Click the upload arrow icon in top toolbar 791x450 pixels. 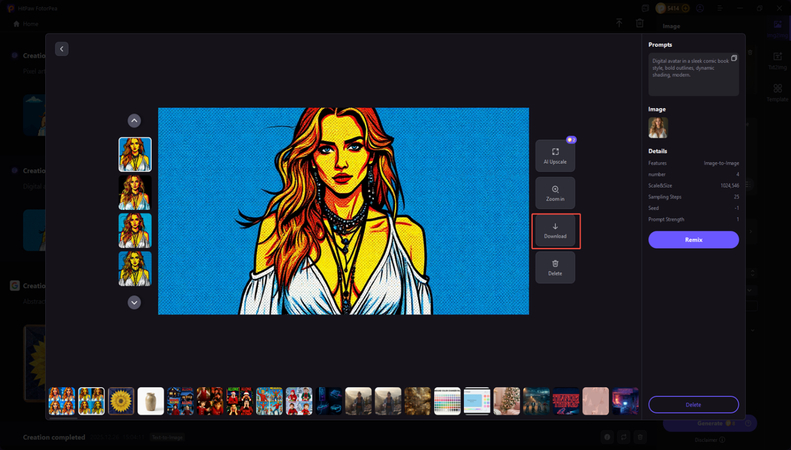(x=619, y=23)
